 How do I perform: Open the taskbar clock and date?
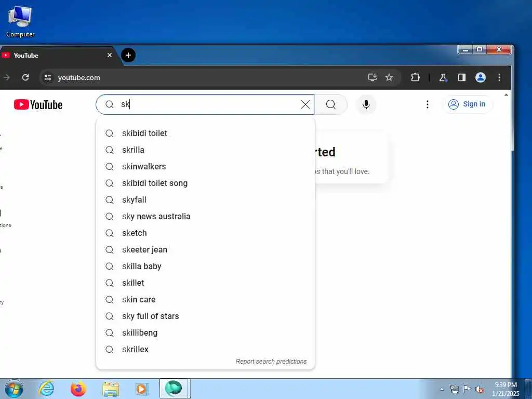[506, 389]
